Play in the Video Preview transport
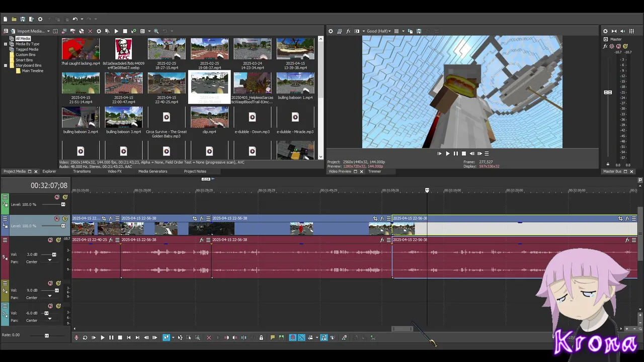The width and height of the screenshot is (644, 362). tap(447, 153)
